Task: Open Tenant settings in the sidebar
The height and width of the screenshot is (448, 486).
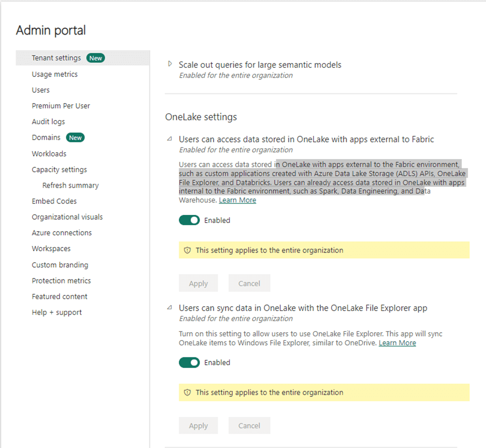Action: pos(56,58)
